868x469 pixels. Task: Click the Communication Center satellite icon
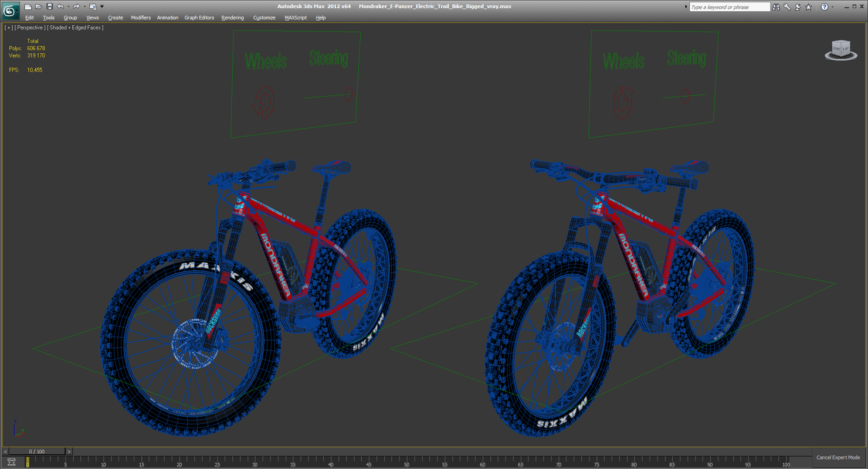[x=798, y=7]
